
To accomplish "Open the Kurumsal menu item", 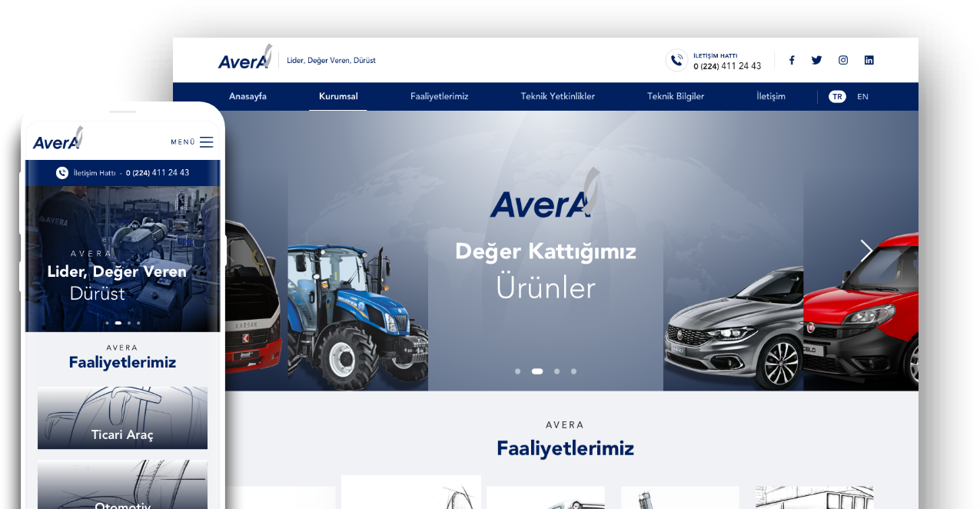I will click(338, 97).
